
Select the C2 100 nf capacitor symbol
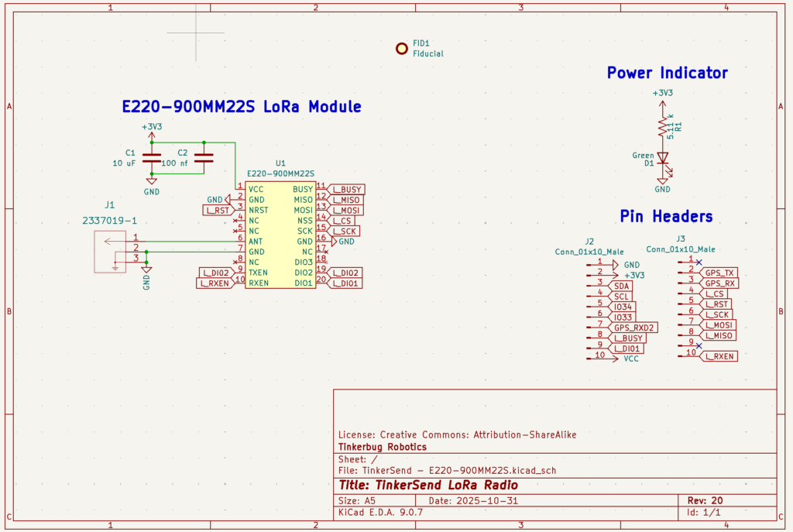204,158
